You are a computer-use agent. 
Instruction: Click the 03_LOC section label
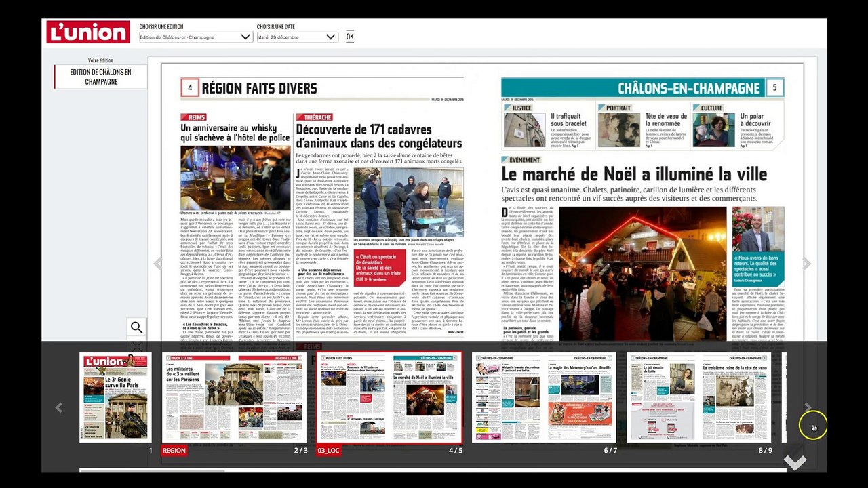329,450
